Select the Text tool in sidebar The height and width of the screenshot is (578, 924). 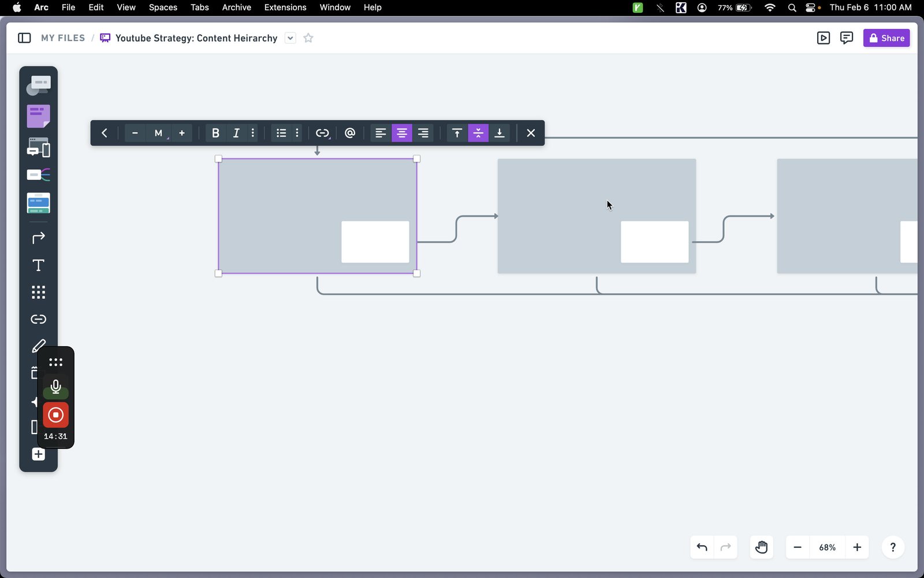38,265
